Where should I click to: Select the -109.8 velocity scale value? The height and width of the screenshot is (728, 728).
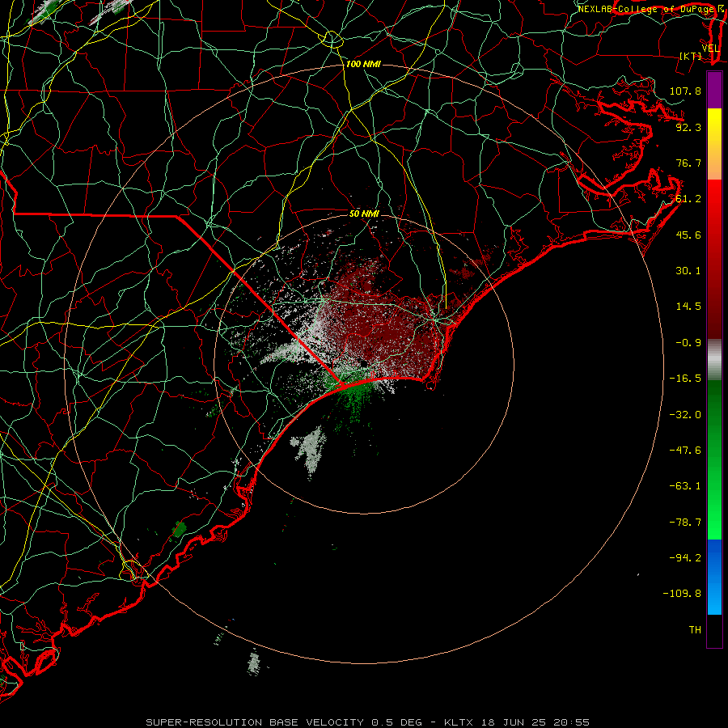pos(682,594)
